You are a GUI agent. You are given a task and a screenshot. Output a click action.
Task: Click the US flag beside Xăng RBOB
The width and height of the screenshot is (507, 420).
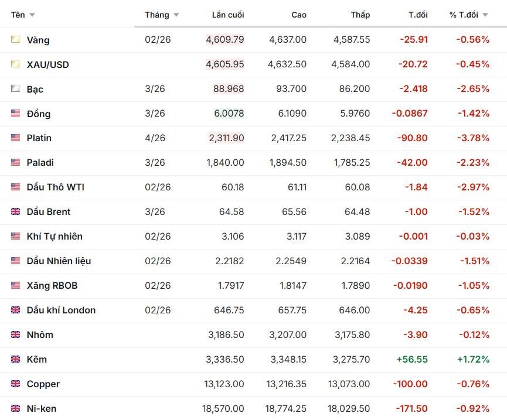pyautogui.click(x=15, y=286)
